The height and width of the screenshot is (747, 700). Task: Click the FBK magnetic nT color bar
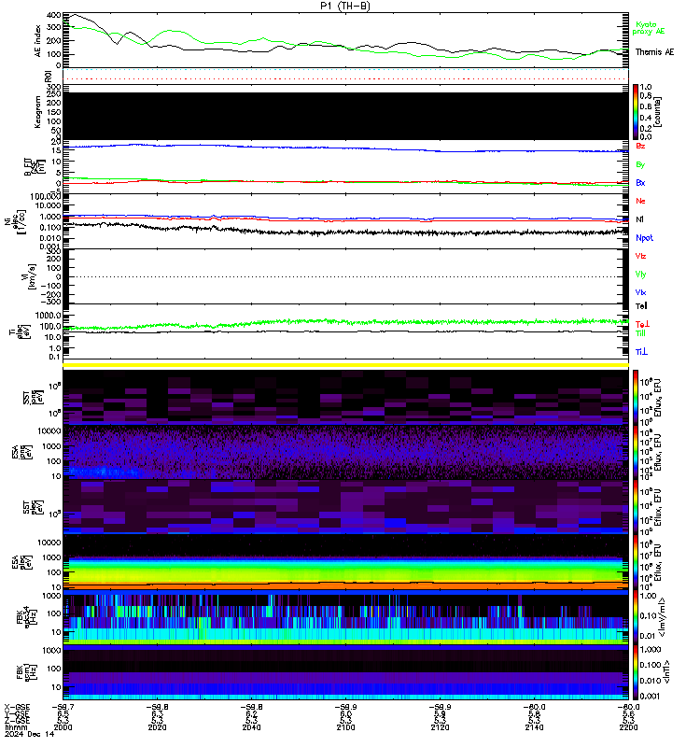click(x=636, y=672)
